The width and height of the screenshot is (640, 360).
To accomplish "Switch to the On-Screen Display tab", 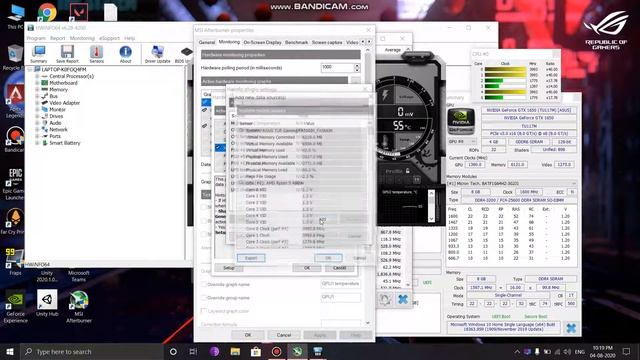I will tap(262, 42).
